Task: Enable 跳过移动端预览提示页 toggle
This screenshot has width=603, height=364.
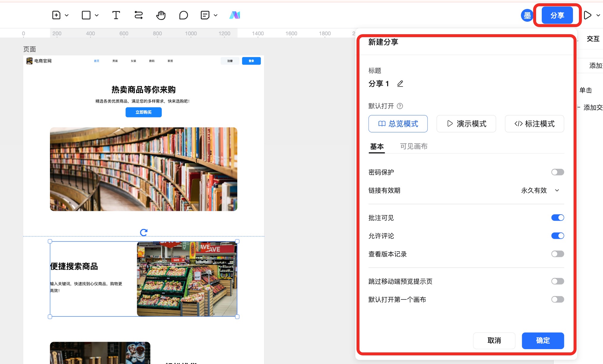Action: 558,281
